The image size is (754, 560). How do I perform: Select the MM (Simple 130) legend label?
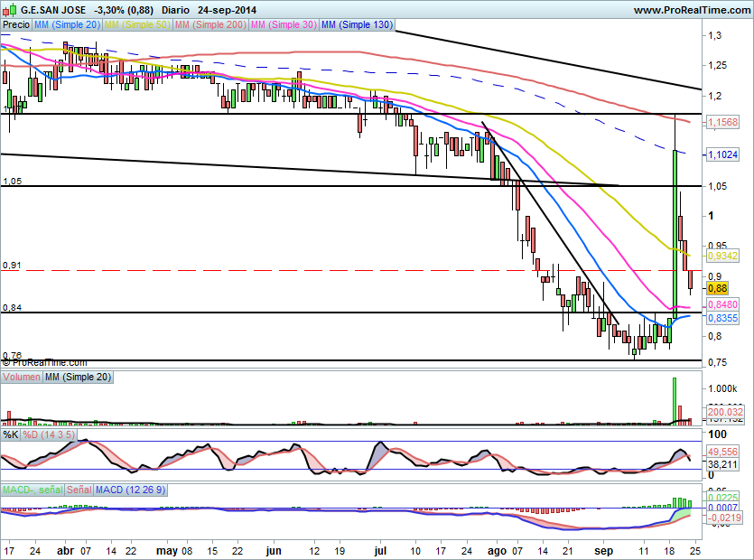click(357, 25)
